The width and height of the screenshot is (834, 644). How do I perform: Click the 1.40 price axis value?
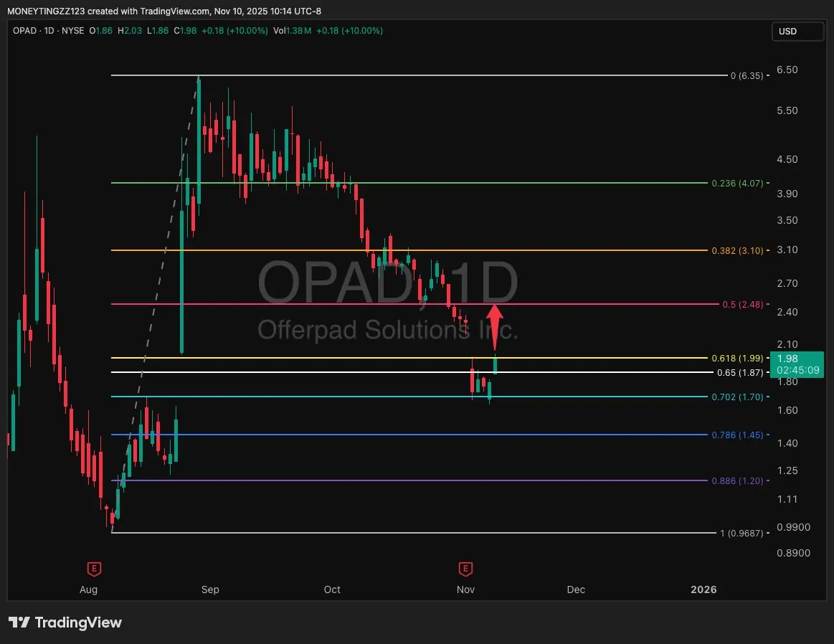[787, 443]
